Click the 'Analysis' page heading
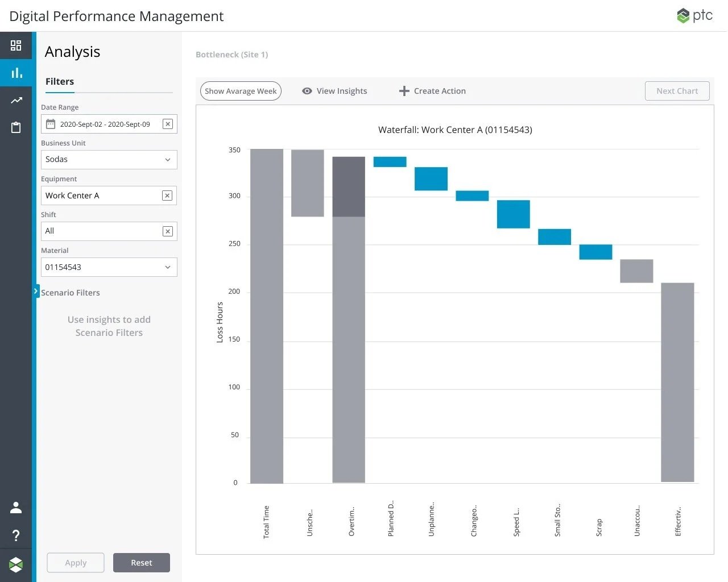Viewport: 728px width, 582px height. [x=72, y=52]
